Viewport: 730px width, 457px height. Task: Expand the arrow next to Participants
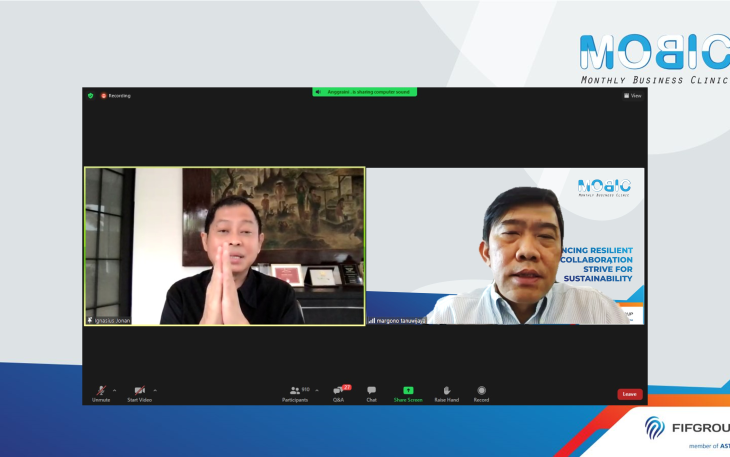tap(317, 390)
